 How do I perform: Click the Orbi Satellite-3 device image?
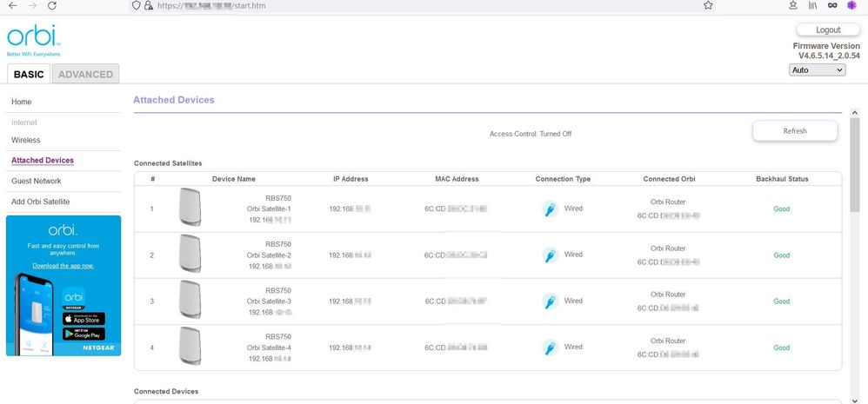(190, 300)
